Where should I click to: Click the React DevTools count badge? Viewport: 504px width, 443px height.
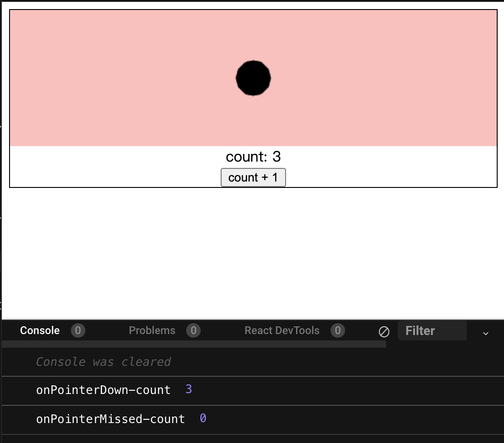pos(337,330)
